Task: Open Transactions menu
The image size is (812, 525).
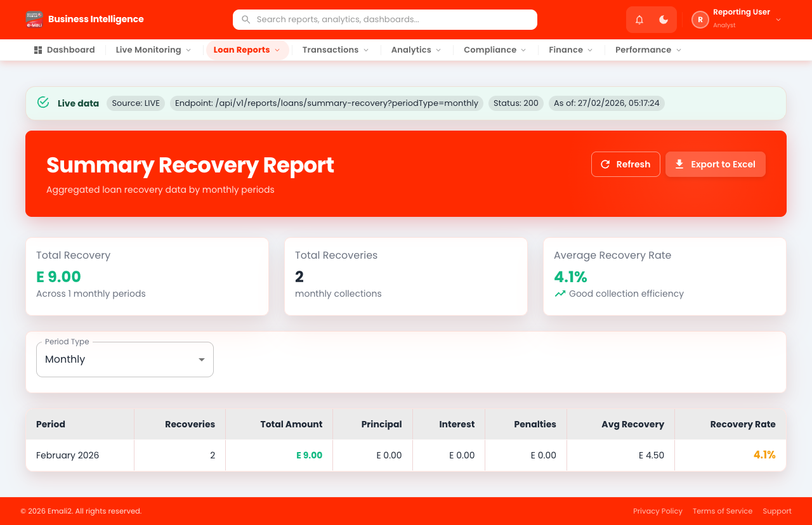Action: tap(335, 50)
